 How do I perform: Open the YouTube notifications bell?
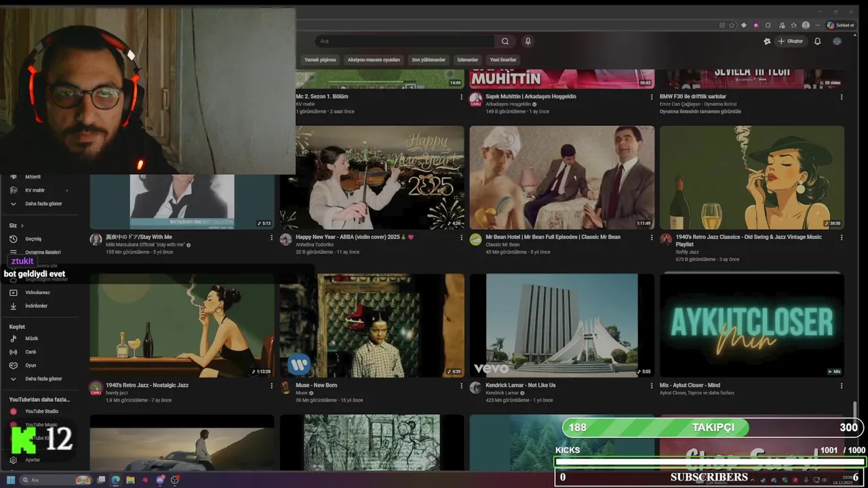click(817, 41)
